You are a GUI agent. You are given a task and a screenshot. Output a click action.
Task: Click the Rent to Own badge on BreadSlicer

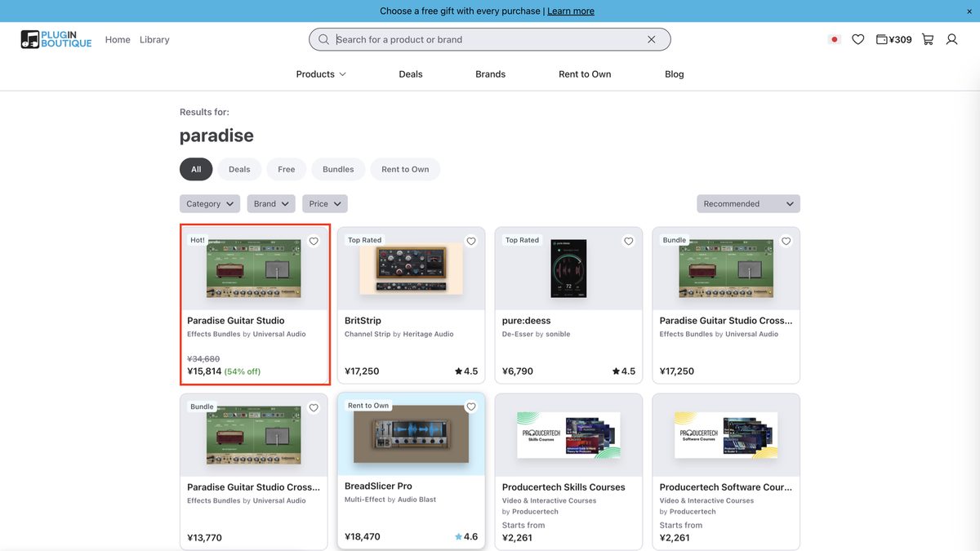click(368, 406)
